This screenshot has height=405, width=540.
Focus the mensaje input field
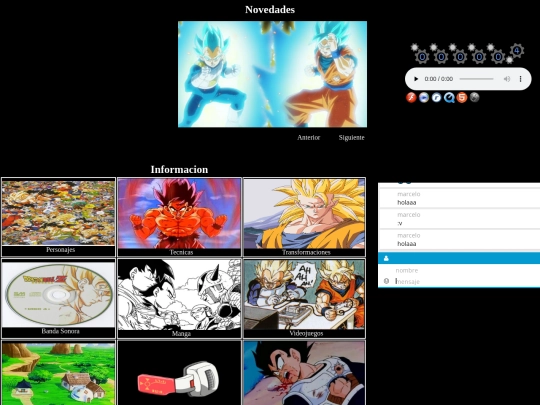pyautogui.click(x=467, y=281)
